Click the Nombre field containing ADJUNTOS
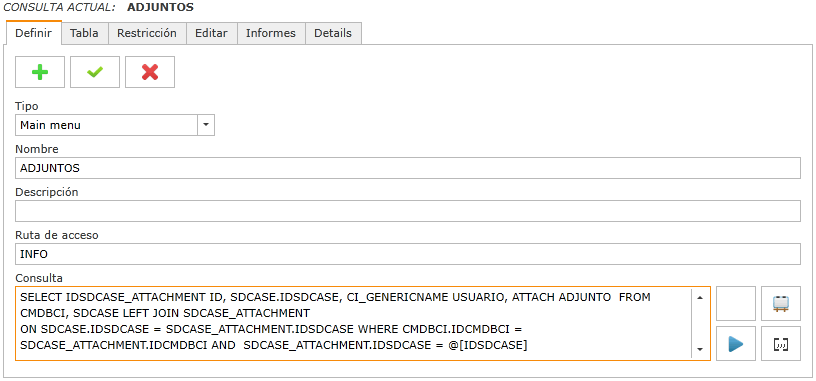 [408, 168]
